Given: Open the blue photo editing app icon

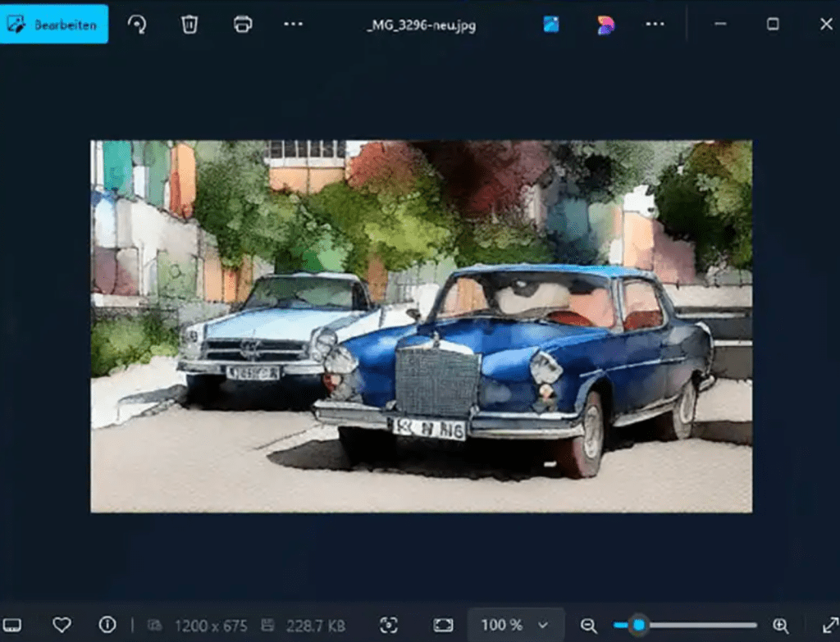Looking at the screenshot, I should 551,25.
